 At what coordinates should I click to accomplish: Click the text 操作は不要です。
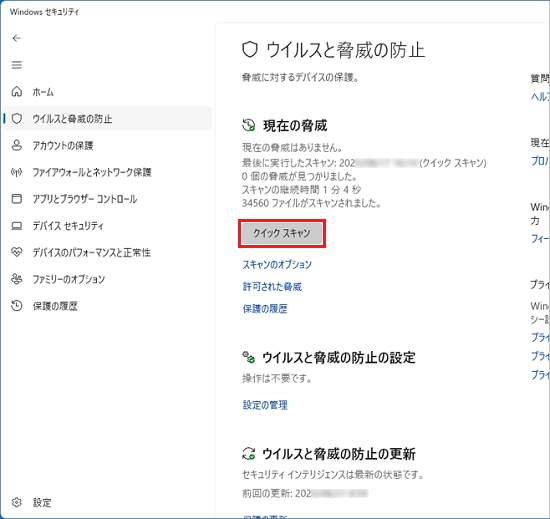pos(277,378)
